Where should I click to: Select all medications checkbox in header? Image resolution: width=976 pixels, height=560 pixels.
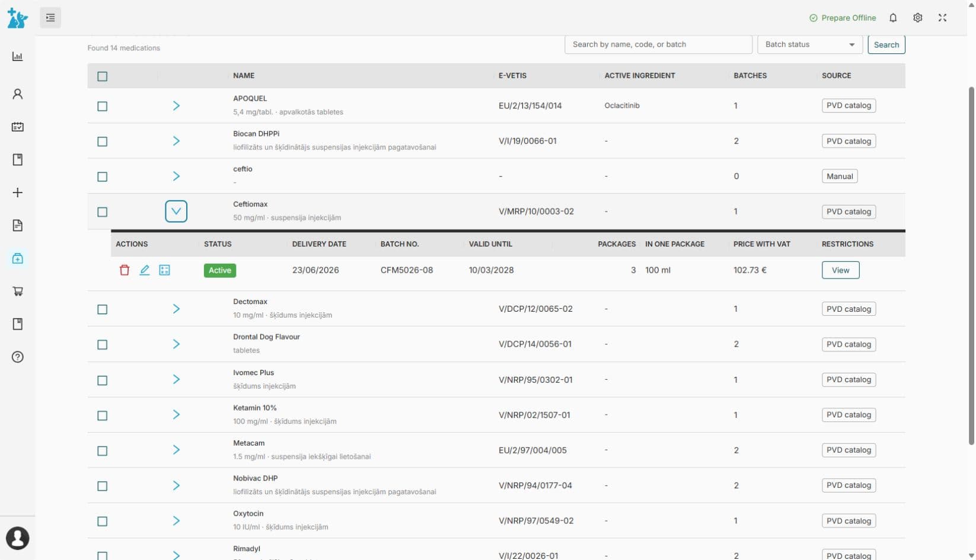click(103, 76)
